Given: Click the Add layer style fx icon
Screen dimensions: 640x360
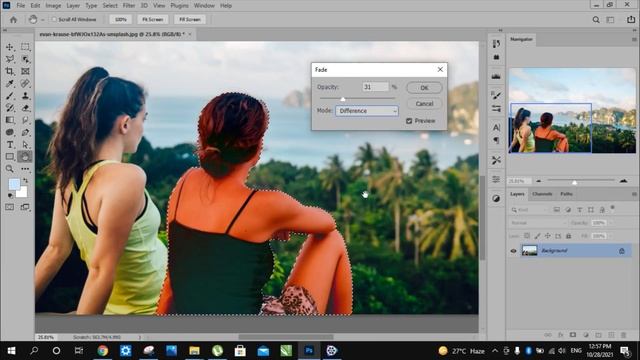Looking at the screenshot, I should (560, 335).
